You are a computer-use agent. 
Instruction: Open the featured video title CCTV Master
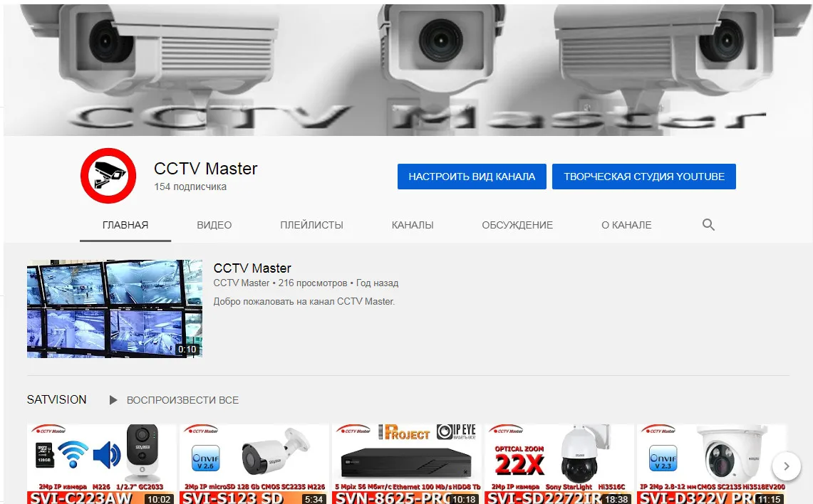point(252,268)
